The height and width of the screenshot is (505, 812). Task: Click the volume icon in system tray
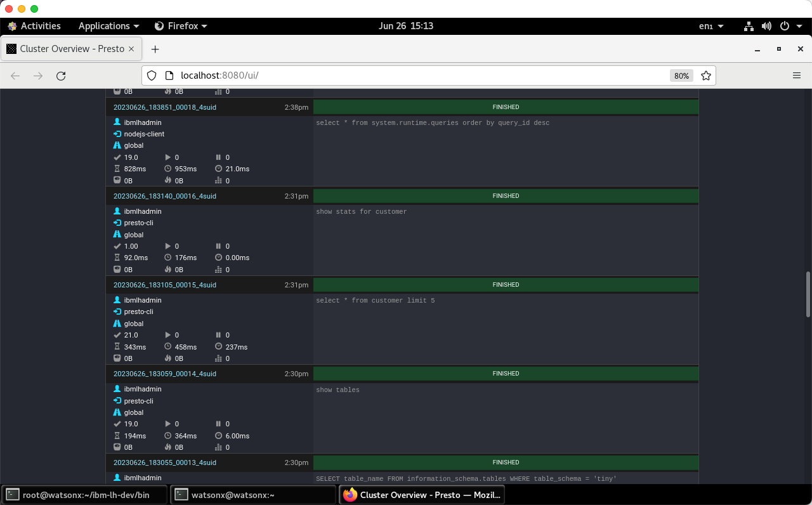(x=766, y=26)
